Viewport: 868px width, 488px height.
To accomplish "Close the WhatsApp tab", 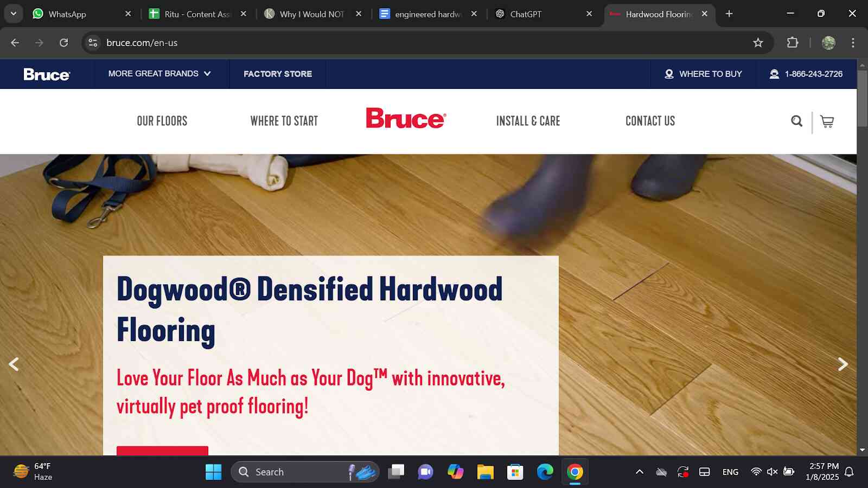I will (x=128, y=14).
